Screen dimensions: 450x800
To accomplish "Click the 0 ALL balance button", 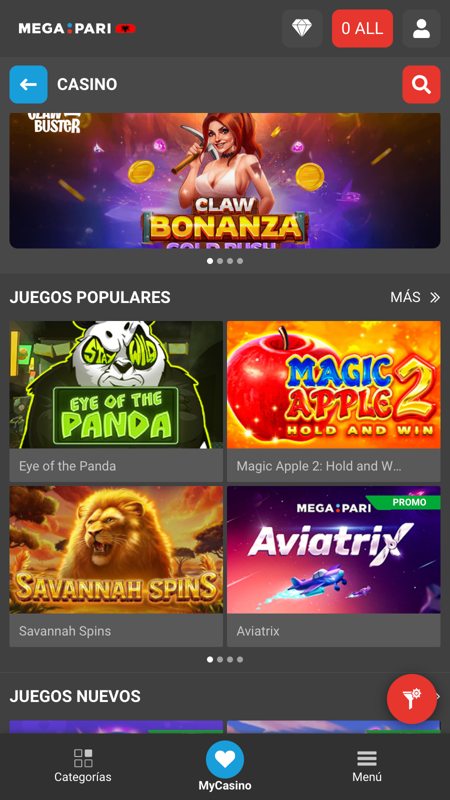I will pos(362,29).
